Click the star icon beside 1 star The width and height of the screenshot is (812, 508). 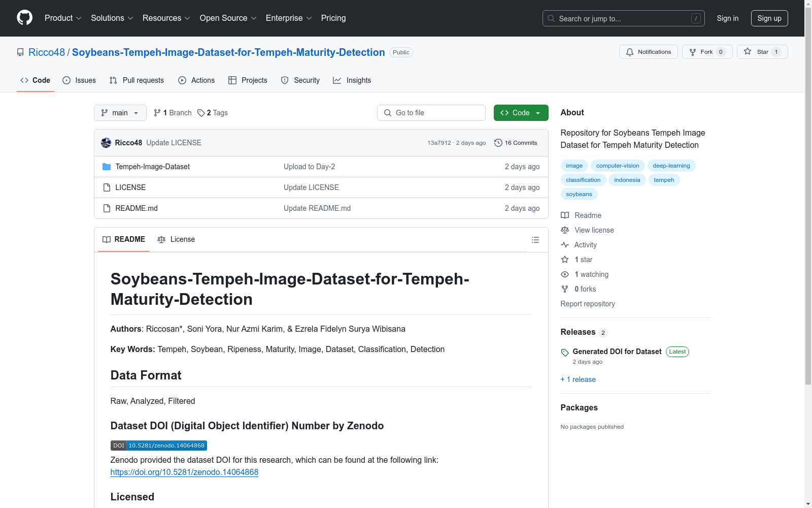pyautogui.click(x=565, y=260)
